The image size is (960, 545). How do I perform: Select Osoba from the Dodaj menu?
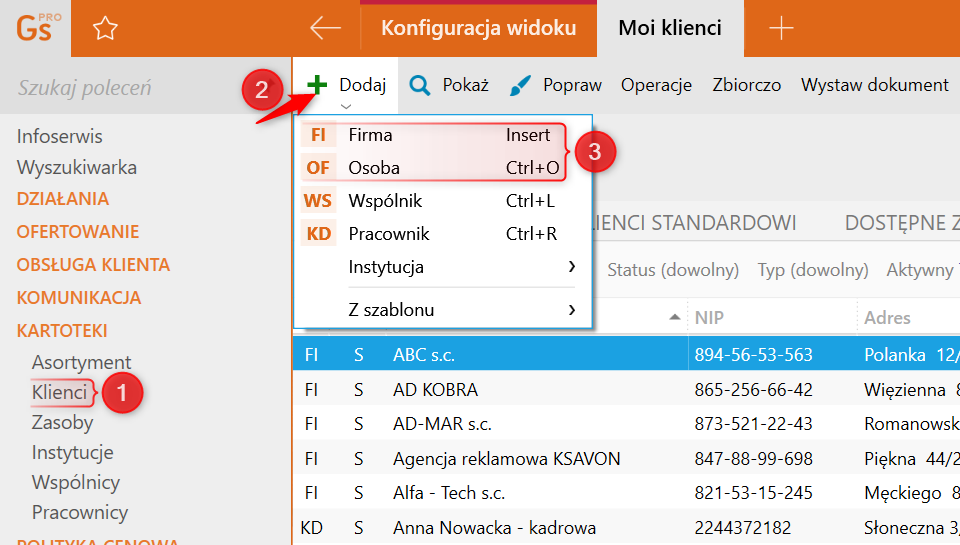point(374,168)
